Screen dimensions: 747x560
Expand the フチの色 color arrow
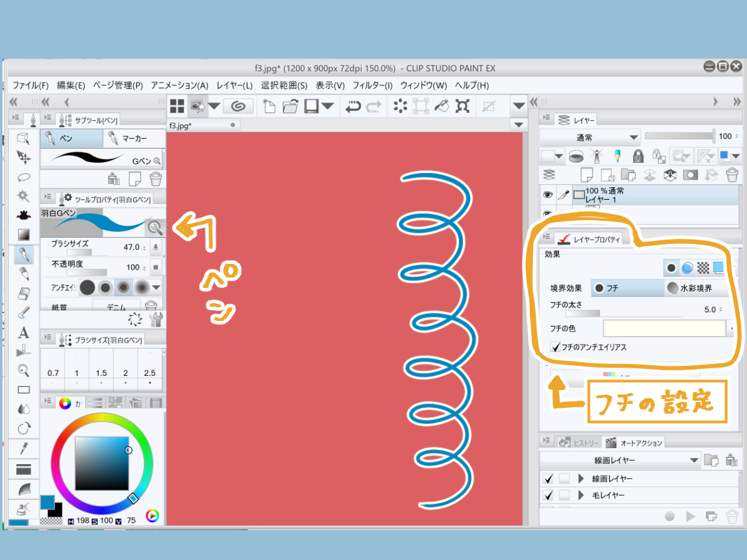732,328
